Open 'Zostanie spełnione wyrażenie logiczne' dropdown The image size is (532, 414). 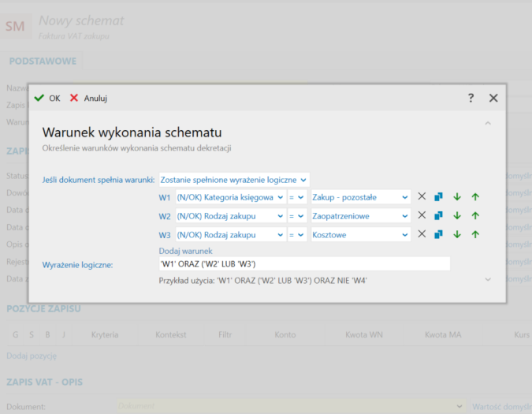click(x=234, y=180)
